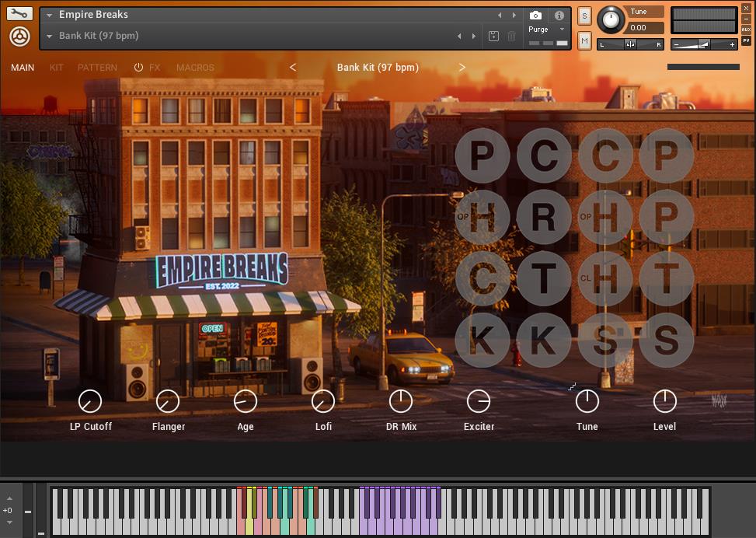Select previous kit with the < arrow
This screenshot has width=756, height=538.
point(293,68)
